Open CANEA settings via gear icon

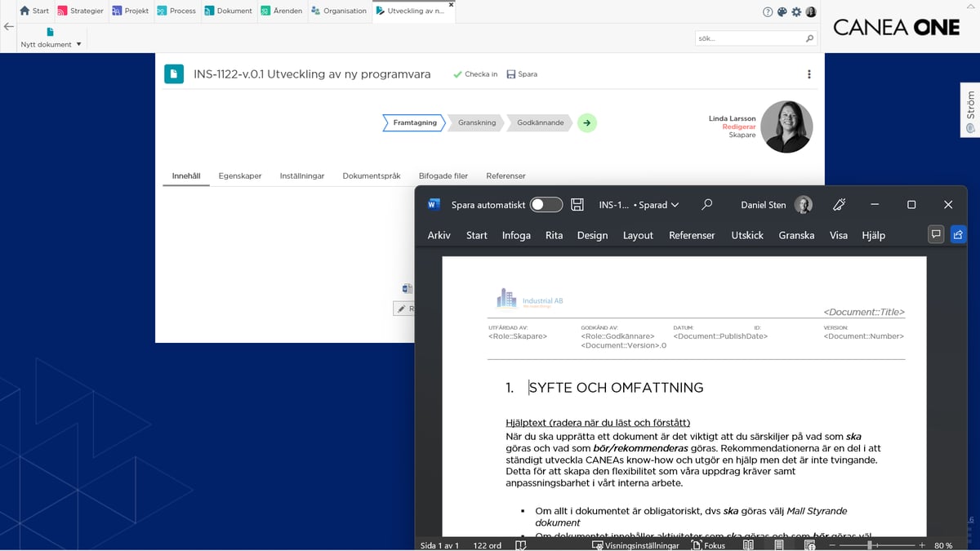(x=796, y=11)
